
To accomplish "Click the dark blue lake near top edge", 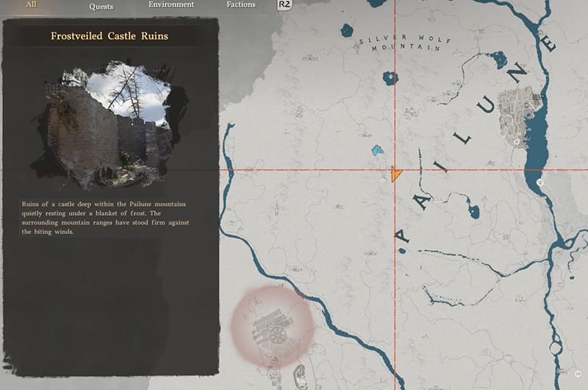I will (346, 31).
